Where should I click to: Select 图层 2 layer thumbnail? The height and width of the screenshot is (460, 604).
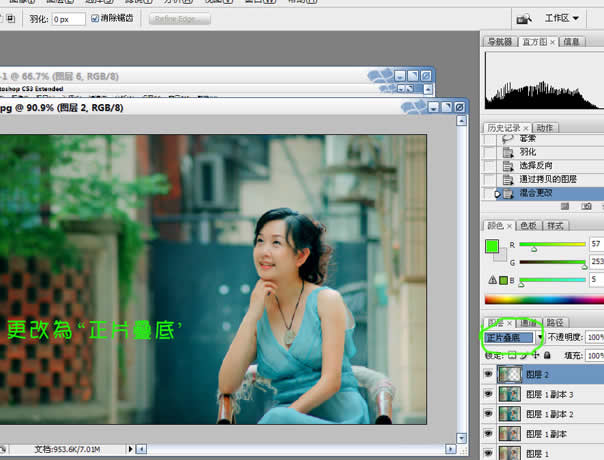click(510, 374)
